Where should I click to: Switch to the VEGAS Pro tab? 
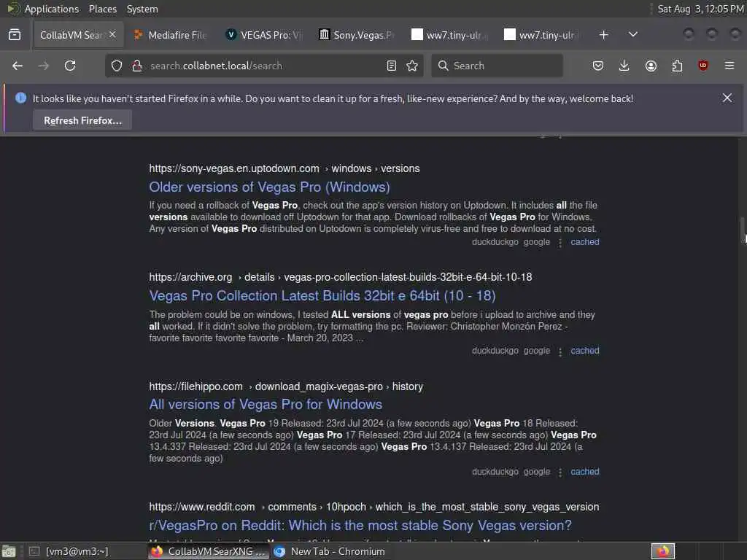coord(264,35)
